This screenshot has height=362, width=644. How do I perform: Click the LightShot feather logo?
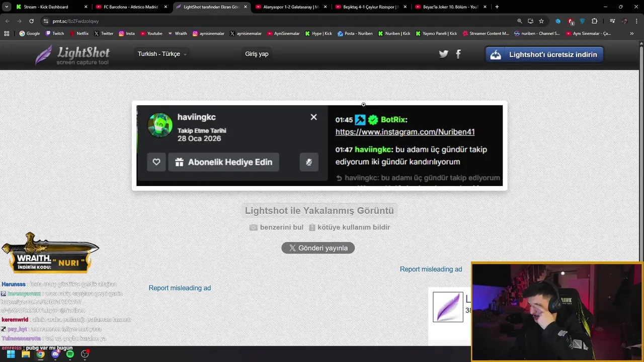coord(72,55)
